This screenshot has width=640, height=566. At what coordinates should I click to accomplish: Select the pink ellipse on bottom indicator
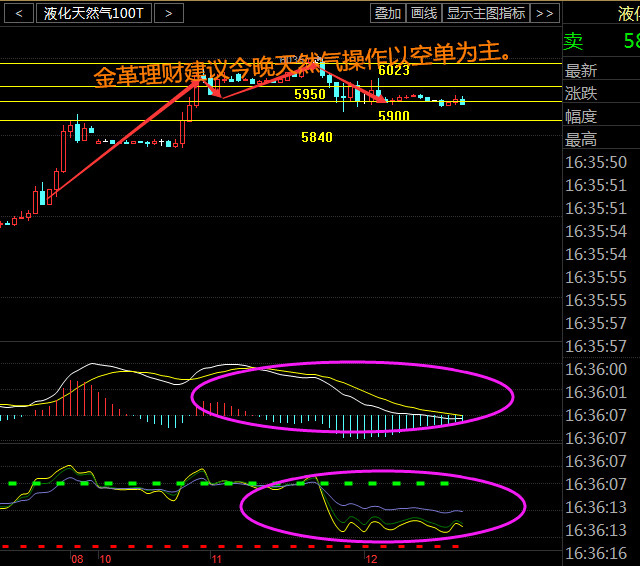coord(383,507)
